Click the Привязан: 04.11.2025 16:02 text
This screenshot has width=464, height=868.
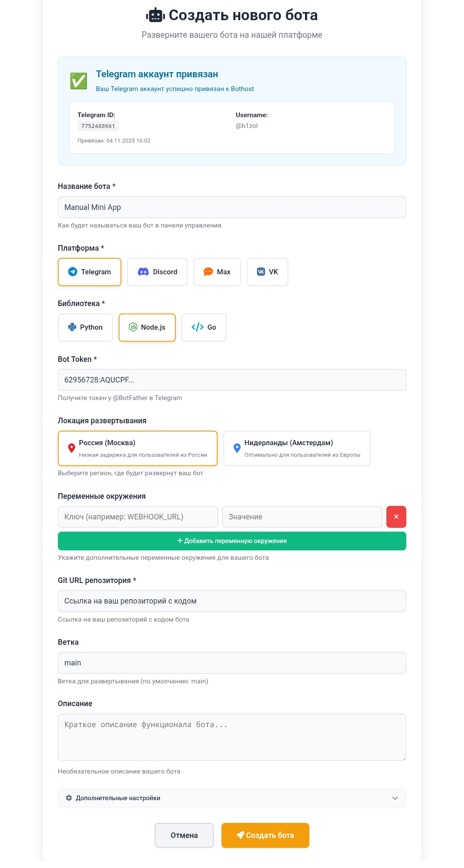coord(114,141)
